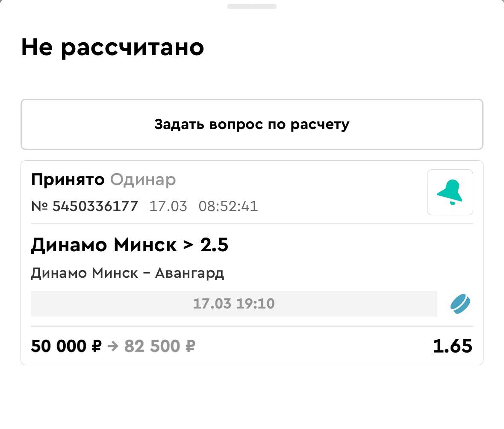The width and height of the screenshot is (504, 429).
Task: Click the gray arrow between stake and payout
Action: 113,346
